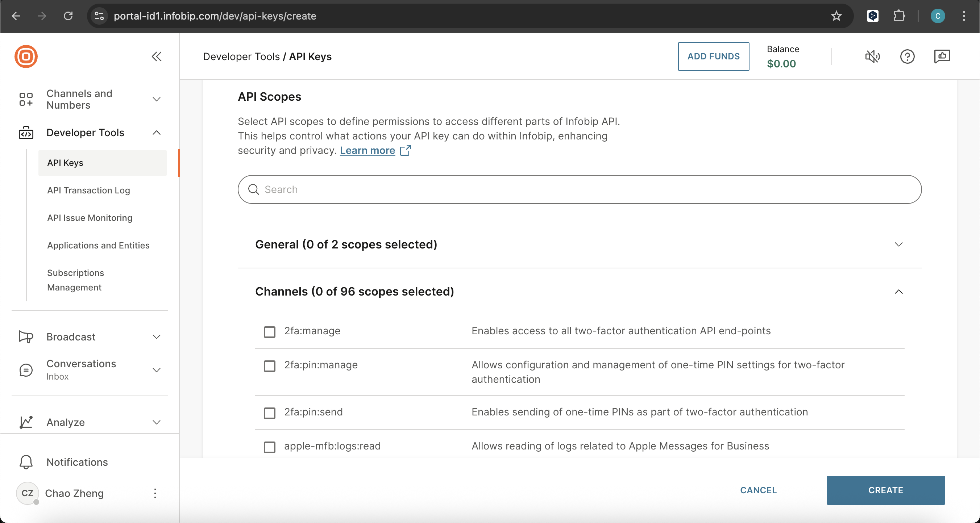Click the Broadcast megaphone icon
The image size is (980, 523).
coord(26,337)
